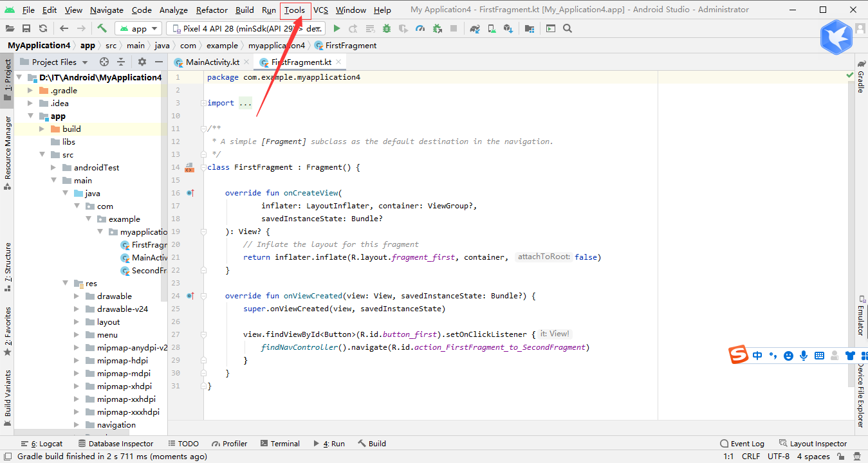The image size is (868, 463).
Task: Open the app run configuration dropdown
Action: pos(139,28)
